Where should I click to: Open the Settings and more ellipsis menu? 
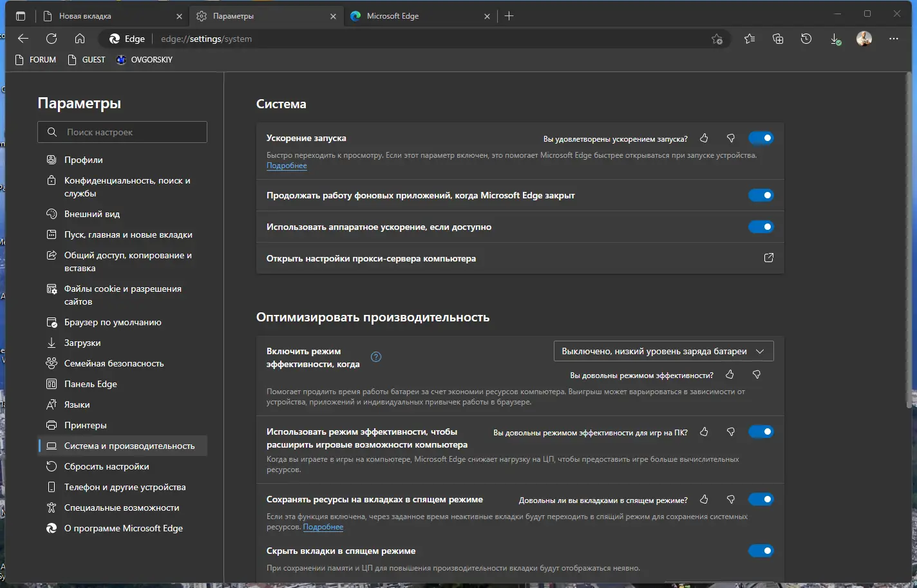coord(893,39)
